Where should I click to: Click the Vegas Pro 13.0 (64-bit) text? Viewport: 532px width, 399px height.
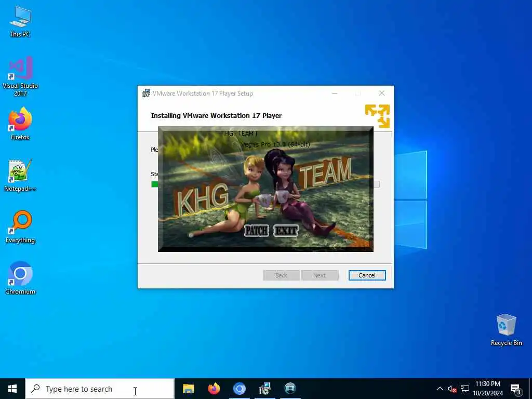click(x=275, y=144)
